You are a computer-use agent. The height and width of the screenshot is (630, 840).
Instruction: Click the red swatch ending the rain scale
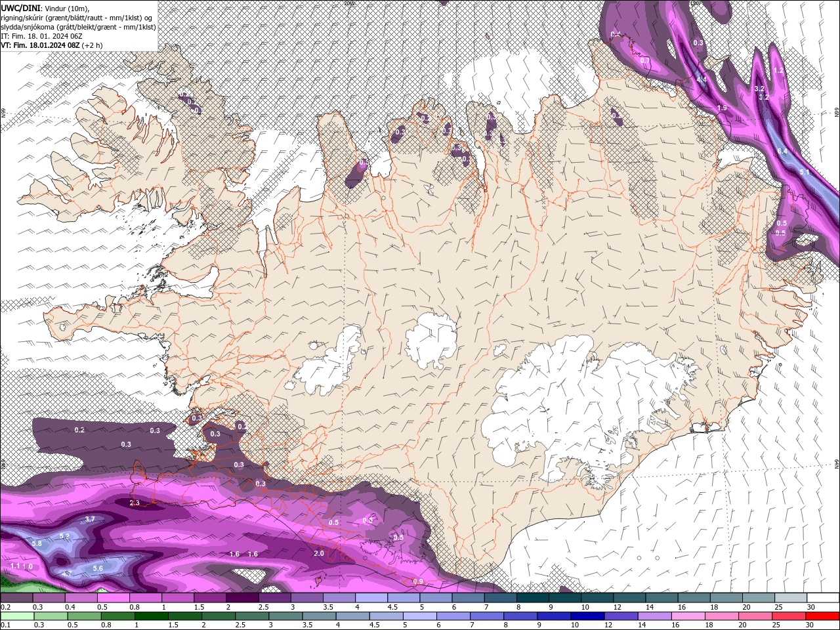pyautogui.click(x=823, y=616)
